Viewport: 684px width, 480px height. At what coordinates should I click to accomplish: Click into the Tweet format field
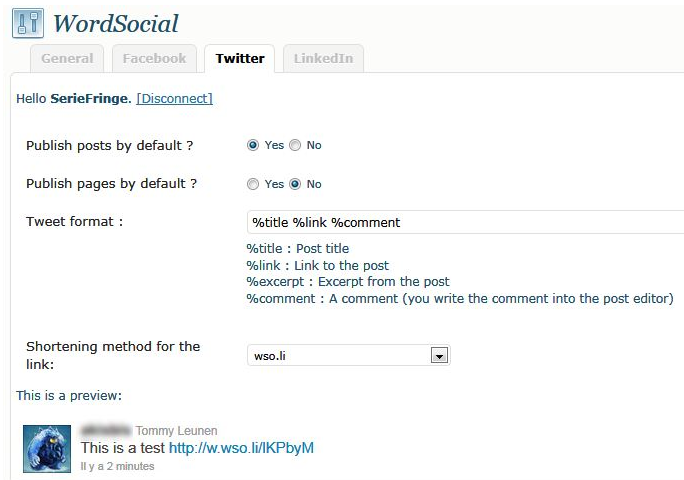[465, 222]
